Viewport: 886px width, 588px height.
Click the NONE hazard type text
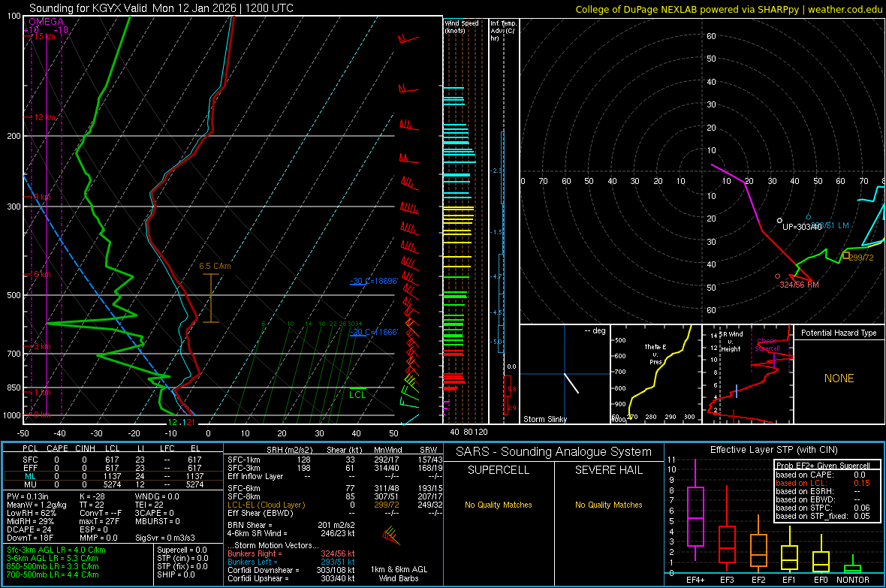coord(839,378)
